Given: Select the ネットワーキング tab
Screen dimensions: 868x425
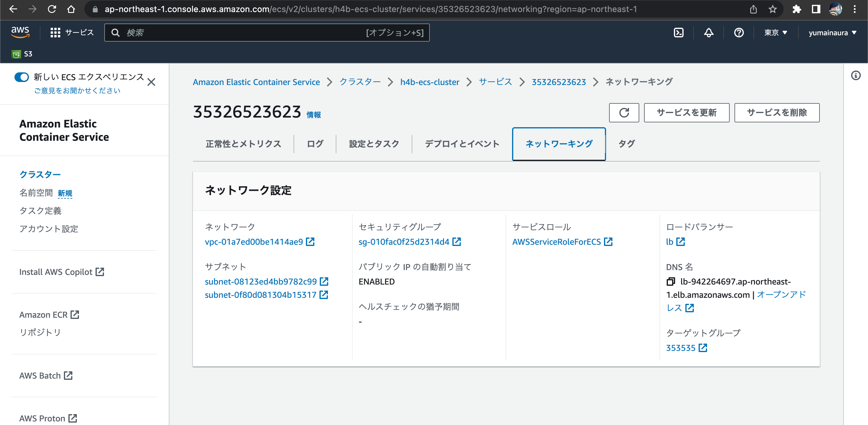Looking at the screenshot, I should (559, 144).
